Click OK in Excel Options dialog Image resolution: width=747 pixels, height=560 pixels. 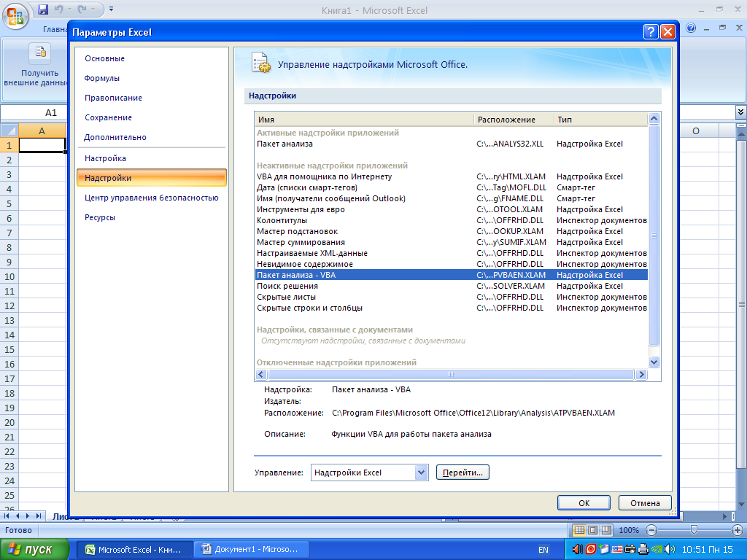point(584,503)
